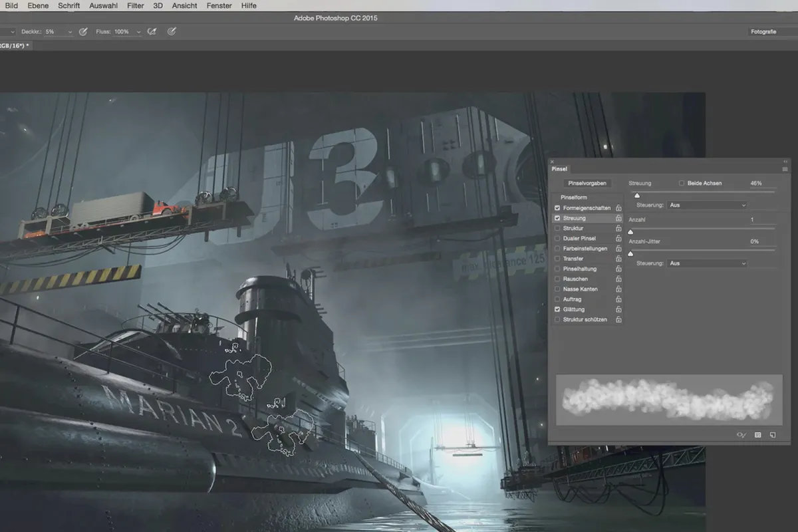This screenshot has width=798, height=532.
Task: Toggle lock icon for Streuung row
Action: tap(618, 218)
